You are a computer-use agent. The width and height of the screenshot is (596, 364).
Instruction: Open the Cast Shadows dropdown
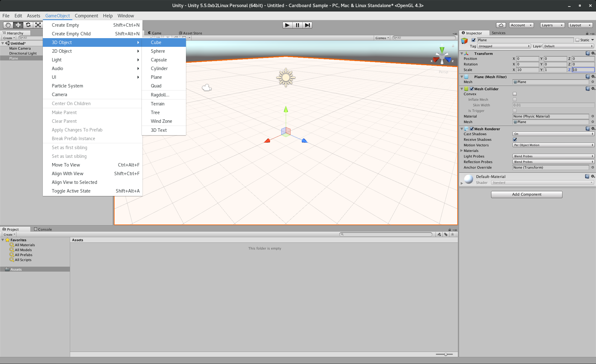(553, 134)
